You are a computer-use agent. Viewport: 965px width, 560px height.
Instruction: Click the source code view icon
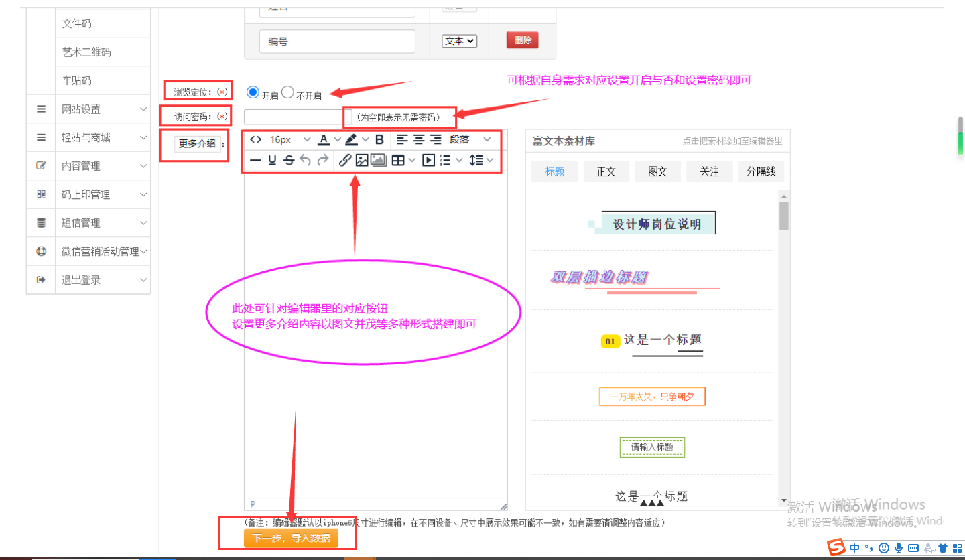click(255, 140)
